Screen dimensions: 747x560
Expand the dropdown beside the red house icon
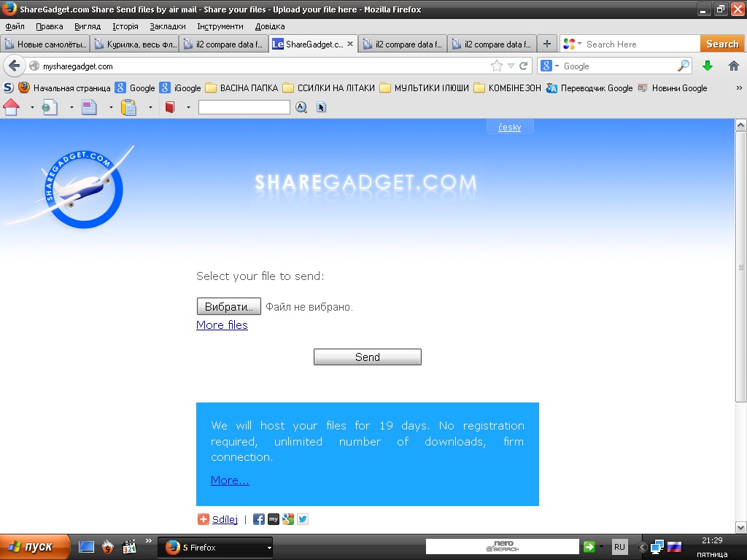click(x=32, y=108)
